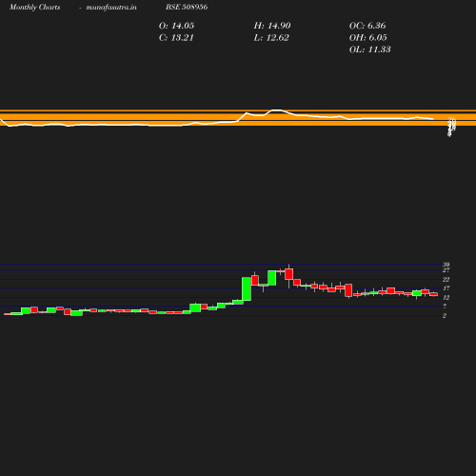476x476 pixels.
Task: Click the price axis label '17'
Action: (x=446, y=288)
